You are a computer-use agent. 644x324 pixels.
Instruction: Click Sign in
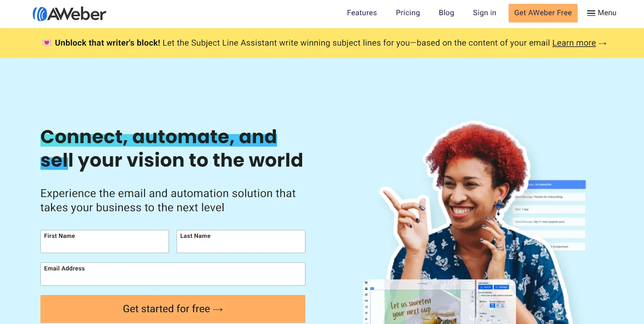click(485, 13)
